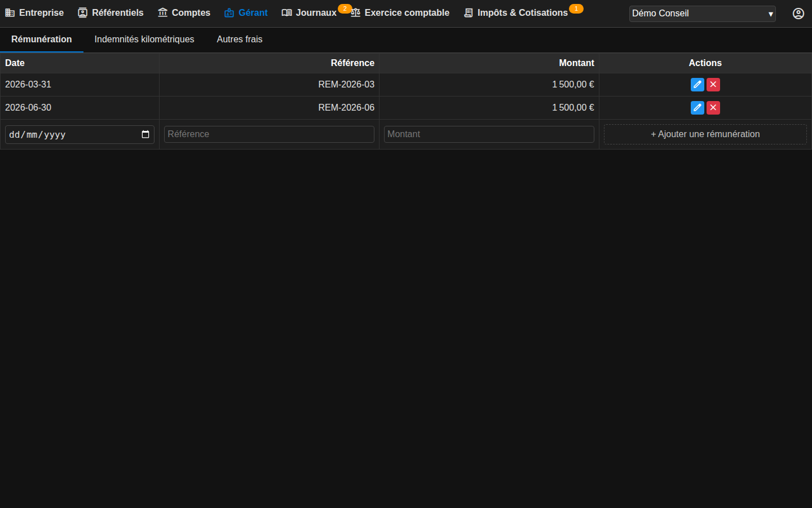
Task: Focus the Montant input field
Action: pyautogui.click(x=489, y=134)
